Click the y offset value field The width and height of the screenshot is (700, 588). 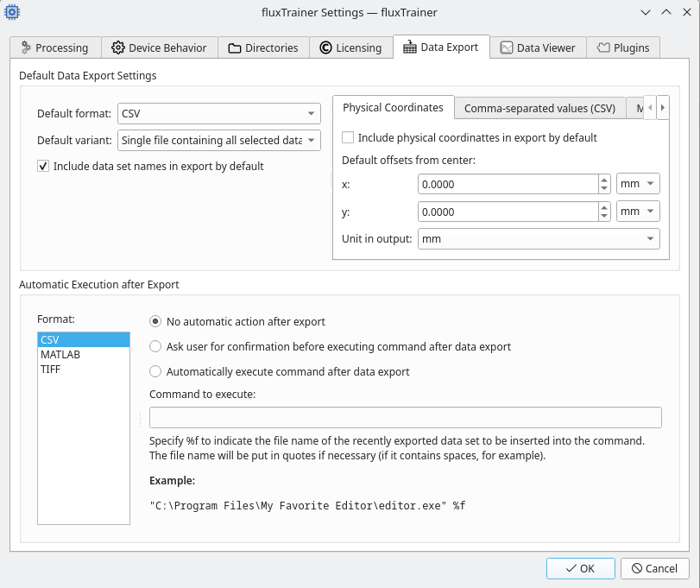pyautogui.click(x=508, y=212)
